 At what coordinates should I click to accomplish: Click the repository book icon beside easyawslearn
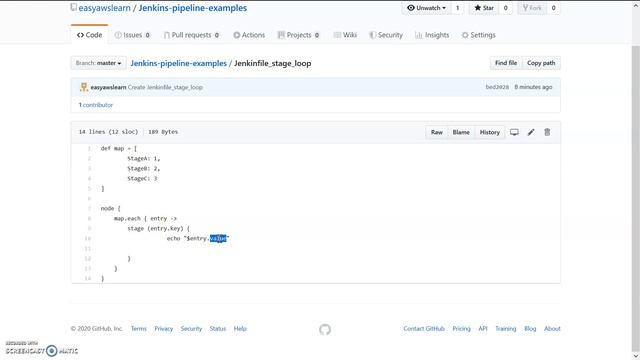coord(73,8)
